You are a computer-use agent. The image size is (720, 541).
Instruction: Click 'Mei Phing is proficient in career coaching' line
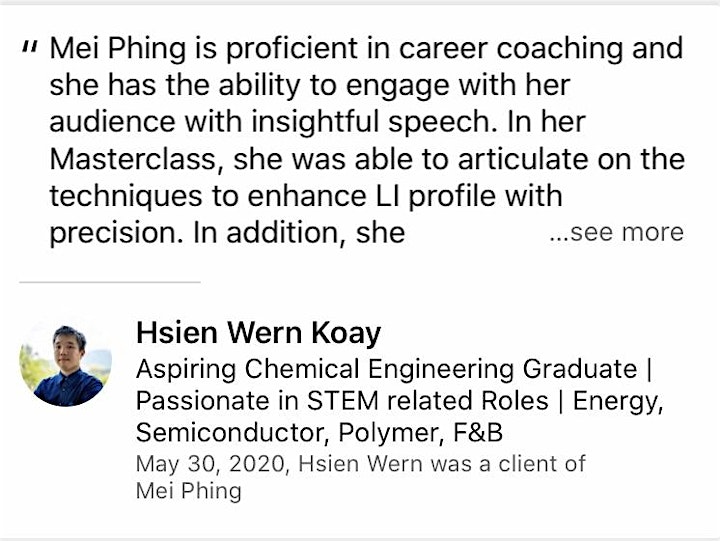[366, 49]
